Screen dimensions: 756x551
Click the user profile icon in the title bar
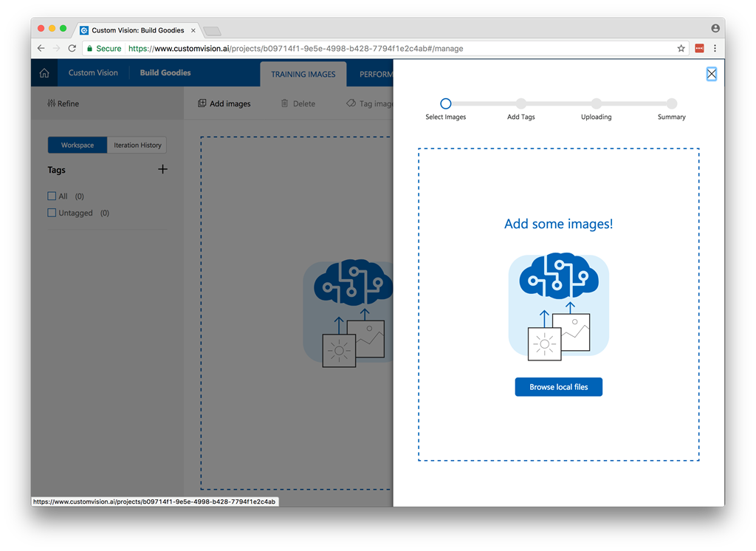715,29
